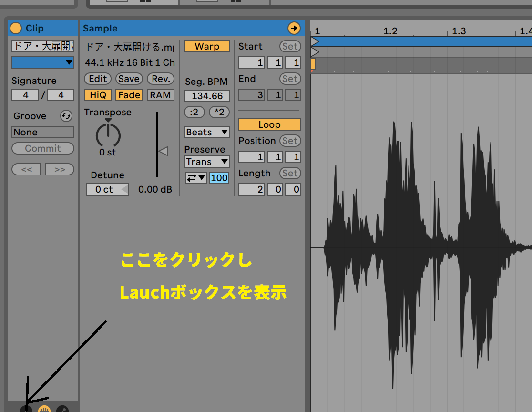Click the 0.00 dB gain value
Viewport: 532px width, 412px height.
(155, 189)
